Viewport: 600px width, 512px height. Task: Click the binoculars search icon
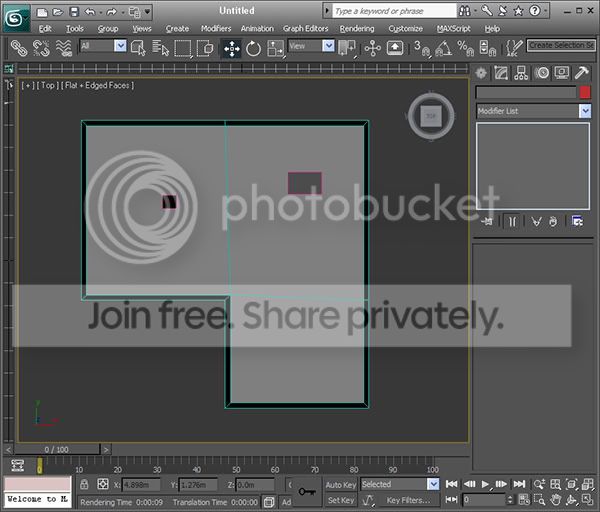465,11
